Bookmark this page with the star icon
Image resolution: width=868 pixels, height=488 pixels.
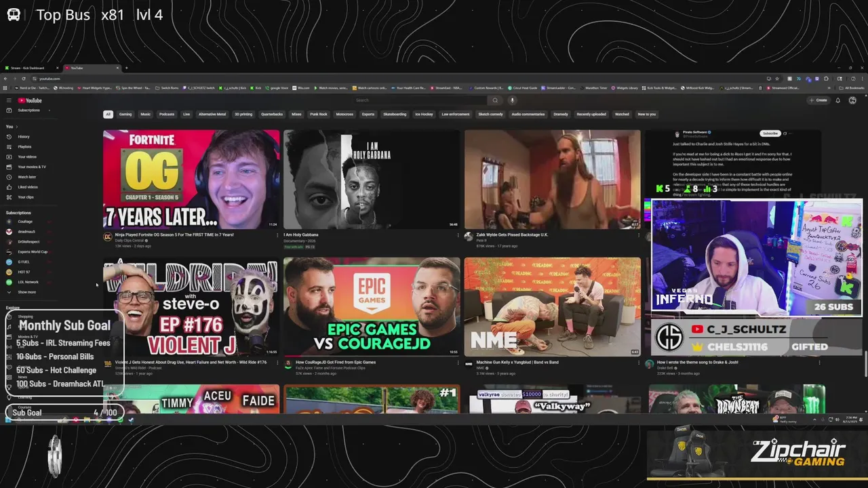click(x=777, y=79)
